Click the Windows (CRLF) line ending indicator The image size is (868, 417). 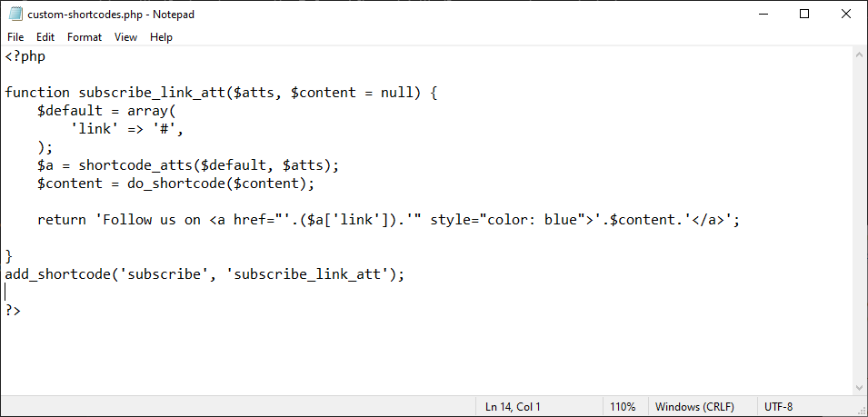coord(694,407)
